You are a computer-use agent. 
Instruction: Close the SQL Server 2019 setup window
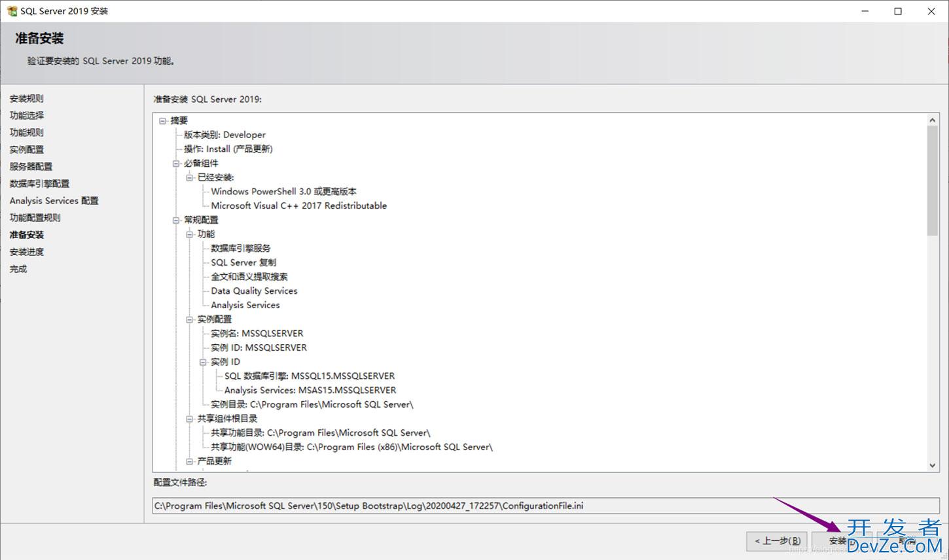click(x=931, y=11)
